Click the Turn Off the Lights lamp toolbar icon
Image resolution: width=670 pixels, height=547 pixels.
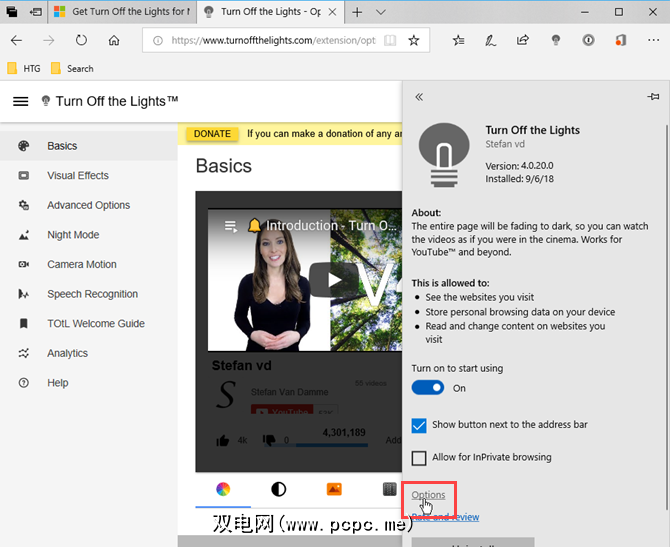point(555,41)
